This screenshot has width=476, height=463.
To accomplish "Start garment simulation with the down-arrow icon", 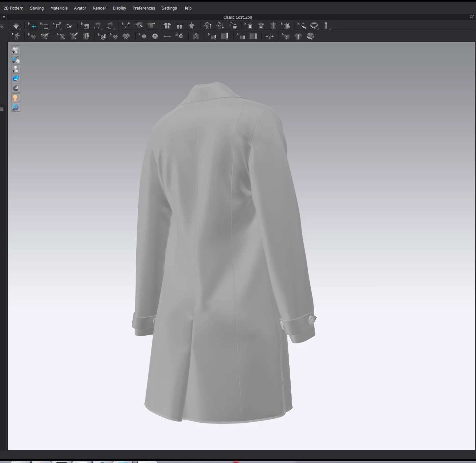I will pyautogui.click(x=16, y=26).
